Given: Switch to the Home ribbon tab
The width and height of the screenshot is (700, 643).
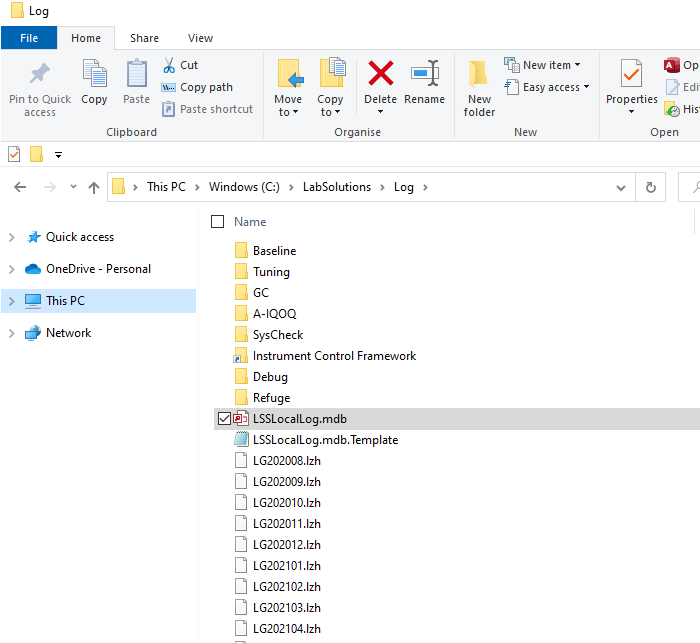Looking at the screenshot, I should pos(86,38).
